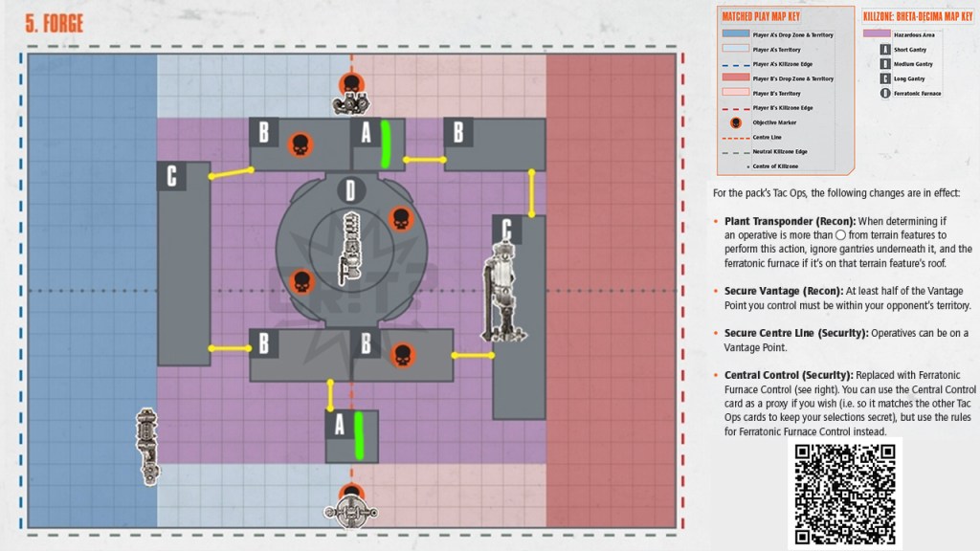The width and height of the screenshot is (980, 551).
Task: Click the Medium Gantry key icon
Action: tap(885, 64)
